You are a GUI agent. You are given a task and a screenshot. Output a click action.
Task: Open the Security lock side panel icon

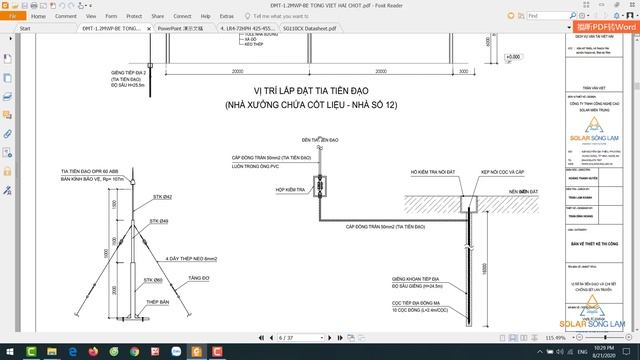(x=7, y=171)
